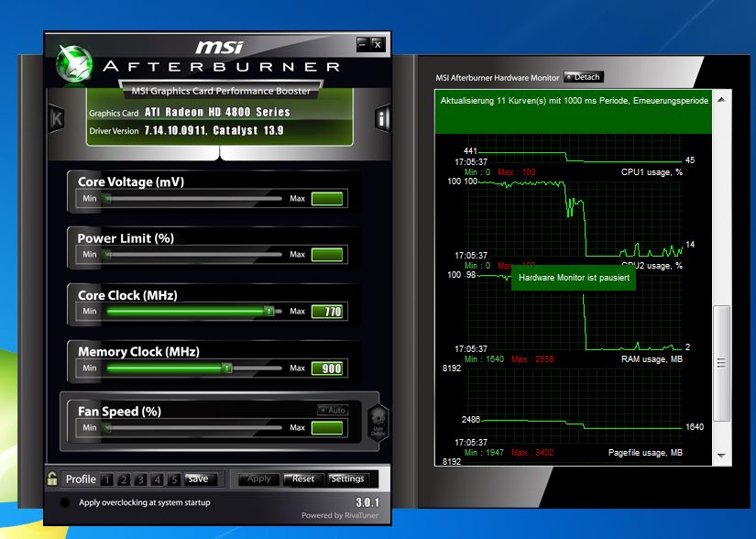Click the 'Powered by RivaTuner' text

tap(340, 515)
